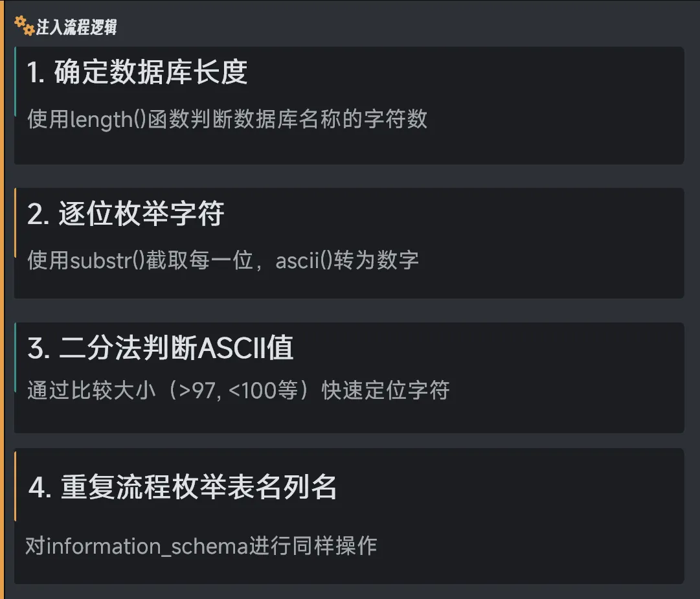Click the gears icon beside 注入流程逻辑
Screen dimensions: 700x599
coord(24,26)
